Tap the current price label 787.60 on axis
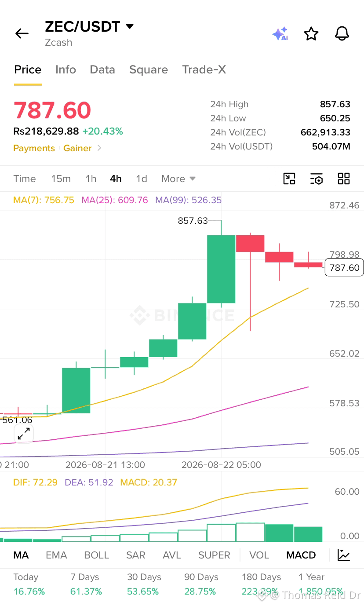This screenshot has height=606, width=364. pyautogui.click(x=344, y=267)
